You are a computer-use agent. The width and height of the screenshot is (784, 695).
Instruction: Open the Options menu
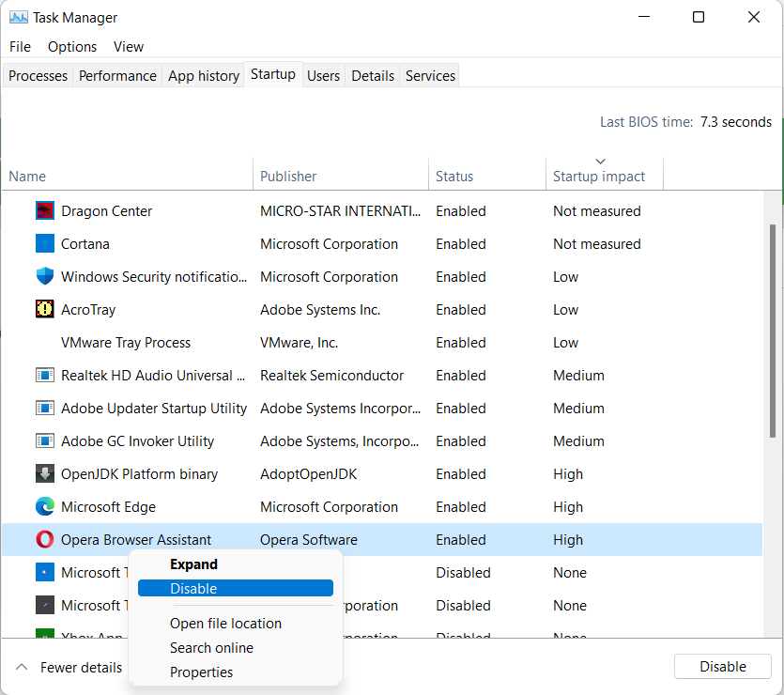coord(72,47)
